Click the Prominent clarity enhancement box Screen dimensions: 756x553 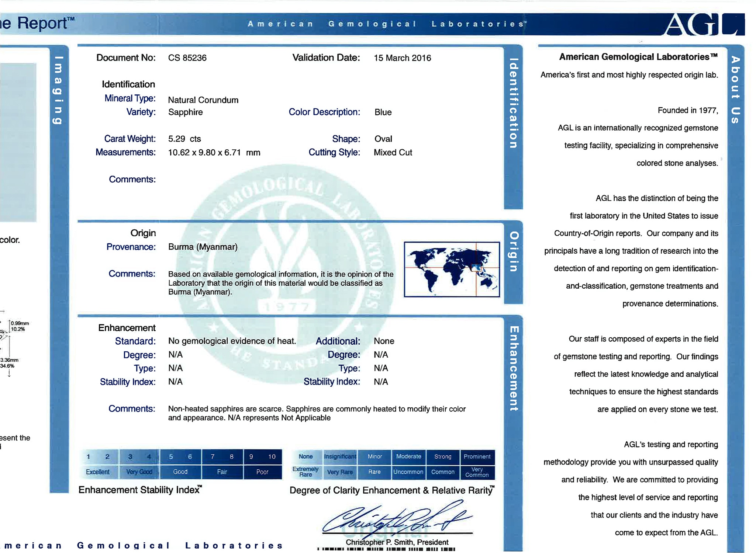pyautogui.click(x=477, y=457)
